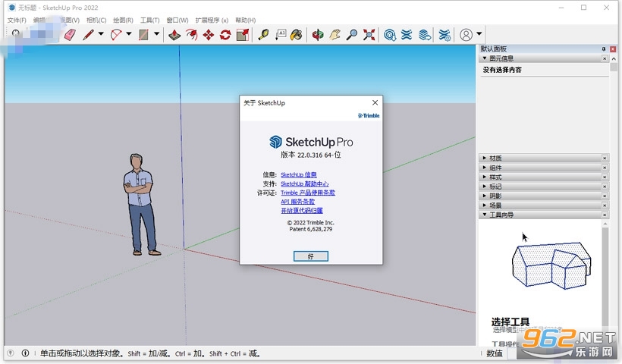The height and width of the screenshot is (364, 622).
Task: Open the SketchUp 帮助中心 link
Action: (x=305, y=184)
